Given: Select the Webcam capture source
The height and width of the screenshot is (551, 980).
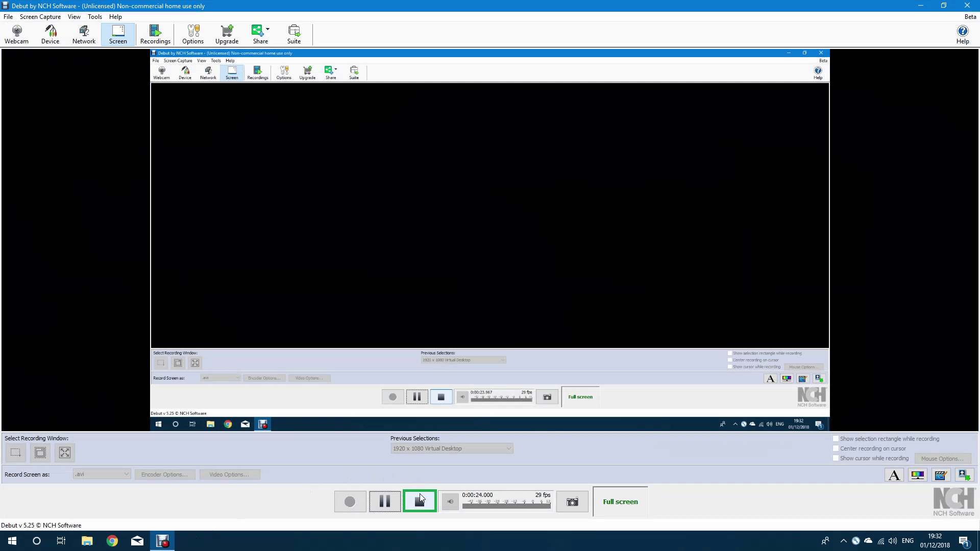Looking at the screenshot, I should (x=17, y=35).
